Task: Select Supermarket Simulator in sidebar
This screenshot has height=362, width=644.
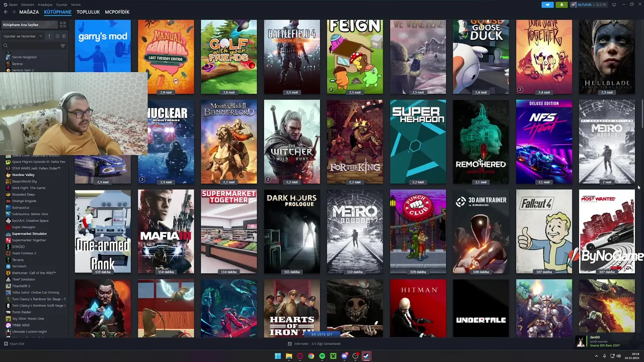Action: point(29,233)
